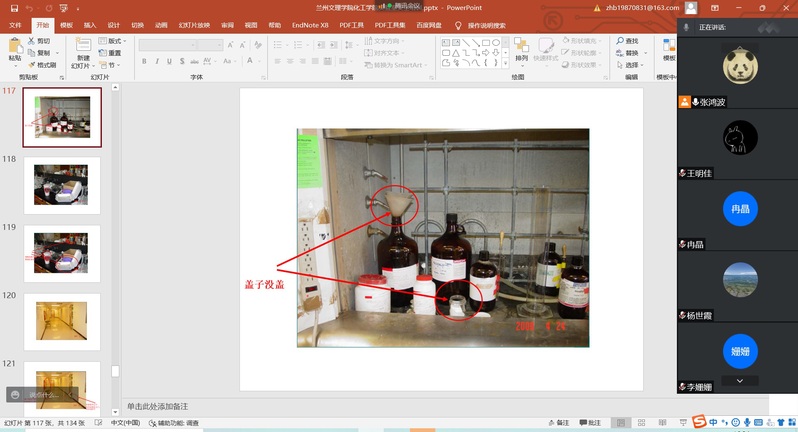
Task: Click the 批注 button in status bar
Action: click(x=590, y=423)
